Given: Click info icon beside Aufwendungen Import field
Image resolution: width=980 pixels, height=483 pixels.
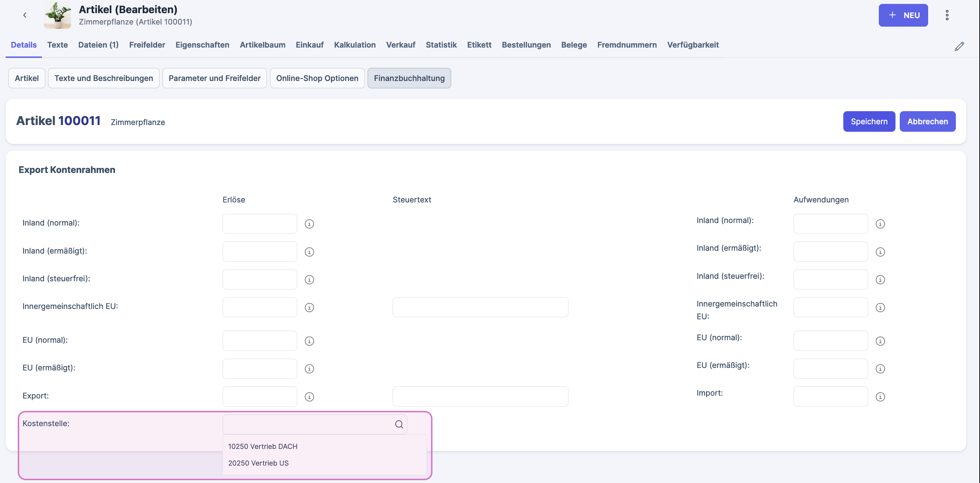Looking at the screenshot, I should tap(880, 397).
